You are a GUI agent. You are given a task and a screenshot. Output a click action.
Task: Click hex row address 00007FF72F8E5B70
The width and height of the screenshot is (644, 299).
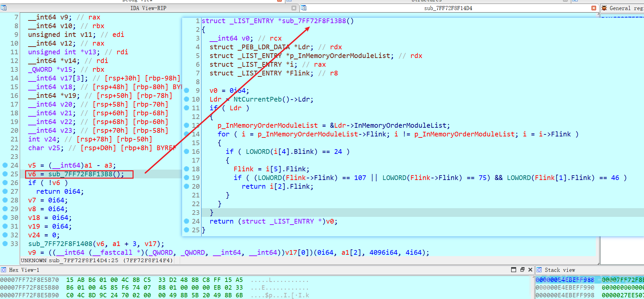29,280
